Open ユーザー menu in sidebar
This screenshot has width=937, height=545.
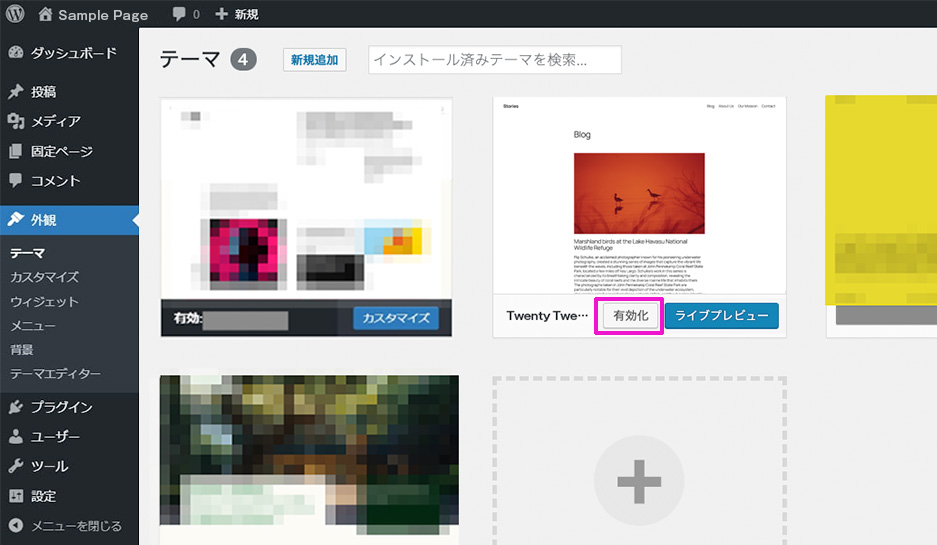[x=55, y=437]
